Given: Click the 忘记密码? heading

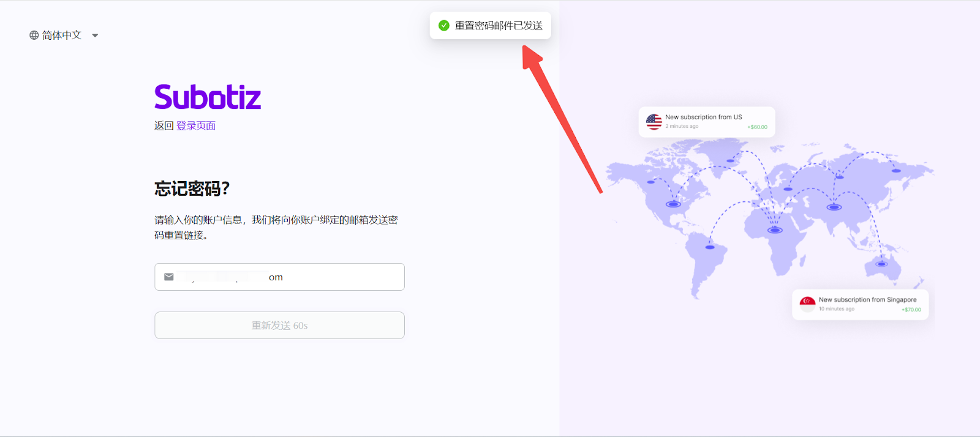Looking at the screenshot, I should pyautogui.click(x=192, y=189).
